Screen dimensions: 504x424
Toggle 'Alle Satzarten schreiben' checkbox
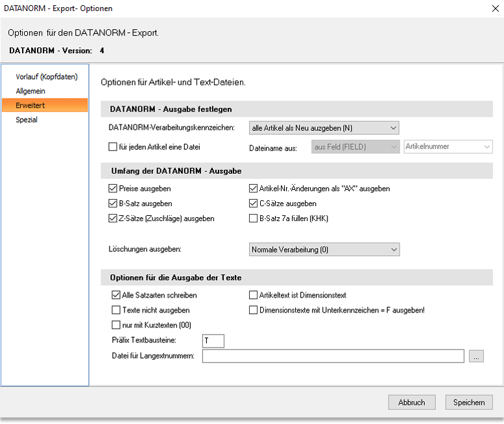click(x=115, y=295)
